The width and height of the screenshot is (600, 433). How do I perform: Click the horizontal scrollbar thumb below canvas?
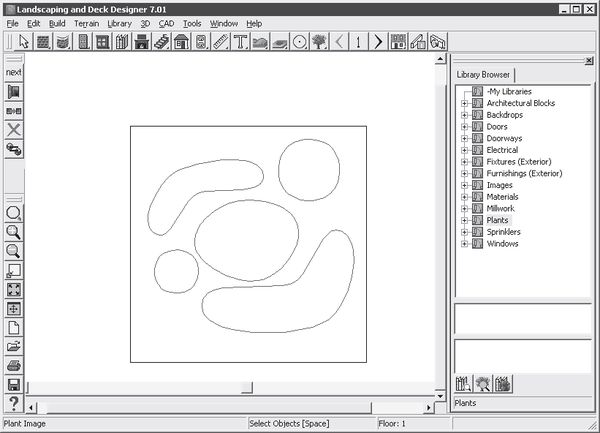point(247,387)
